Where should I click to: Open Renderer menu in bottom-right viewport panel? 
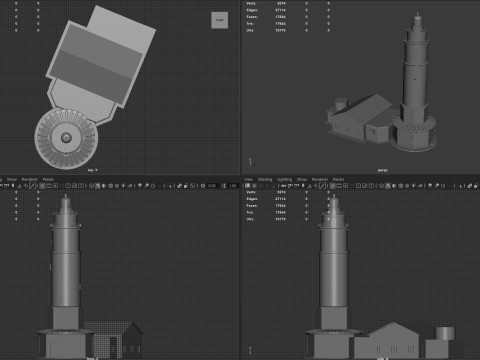click(x=320, y=179)
